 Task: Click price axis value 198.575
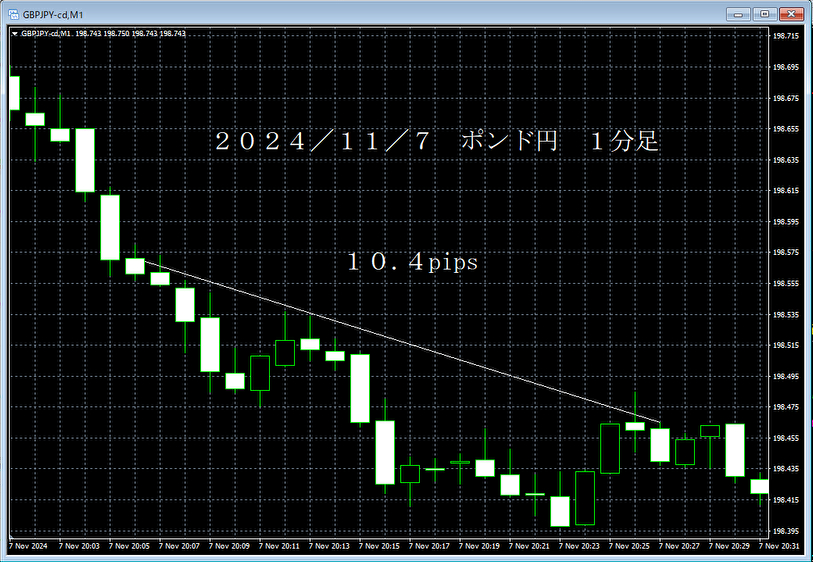click(x=786, y=252)
